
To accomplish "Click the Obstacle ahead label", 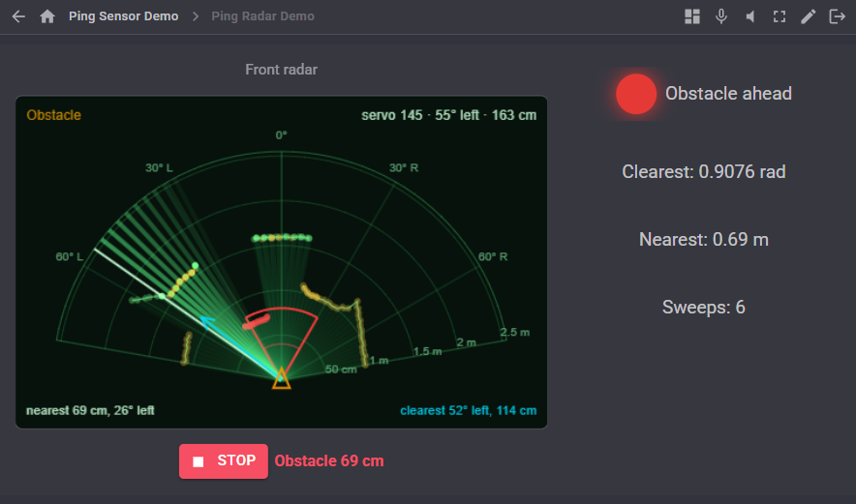I will click(728, 94).
